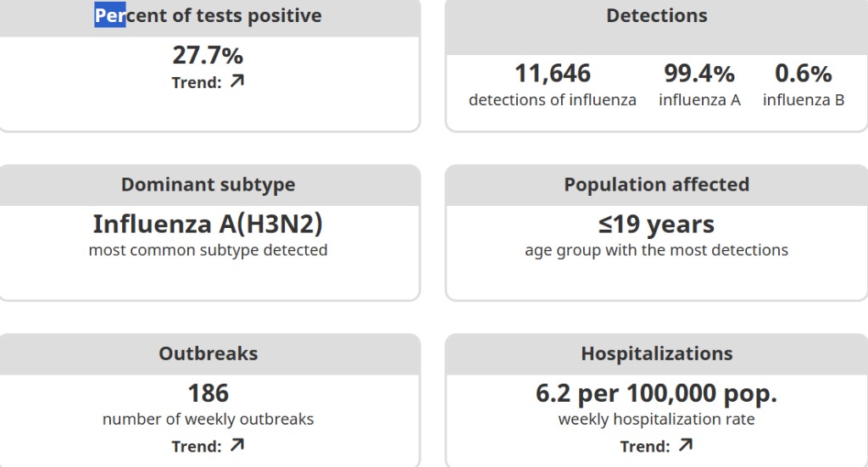Click the Outbreaks card header

pos(208,353)
